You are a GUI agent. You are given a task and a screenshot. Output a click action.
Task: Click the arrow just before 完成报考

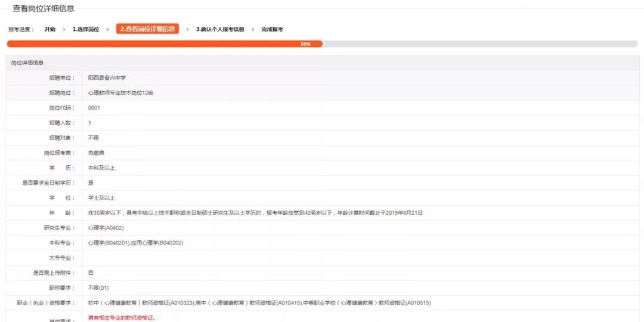pyautogui.click(x=253, y=29)
